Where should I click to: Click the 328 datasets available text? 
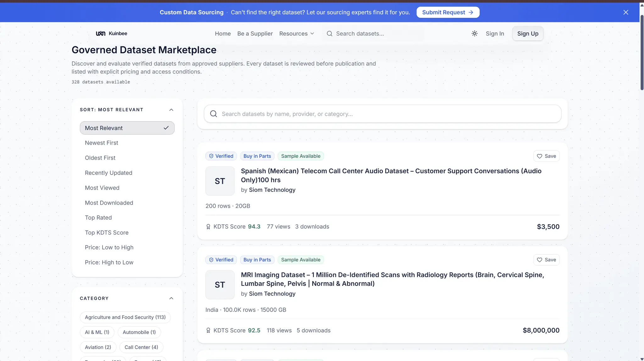click(x=101, y=82)
